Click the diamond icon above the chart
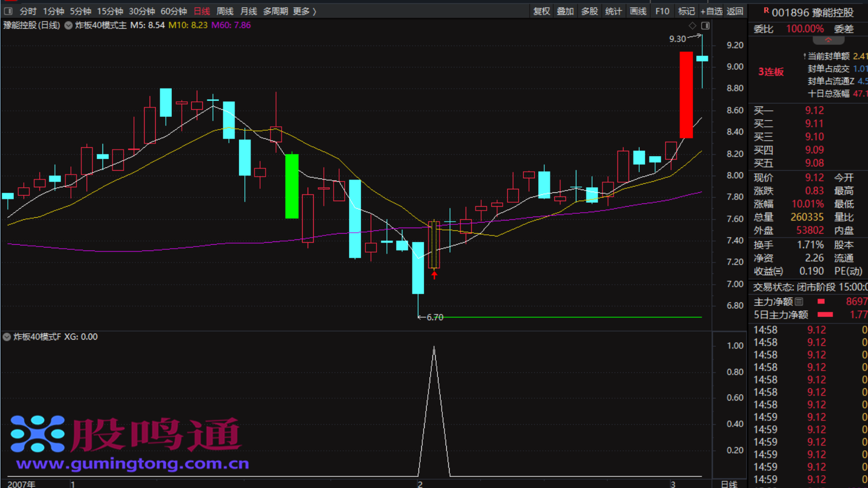 (x=692, y=25)
